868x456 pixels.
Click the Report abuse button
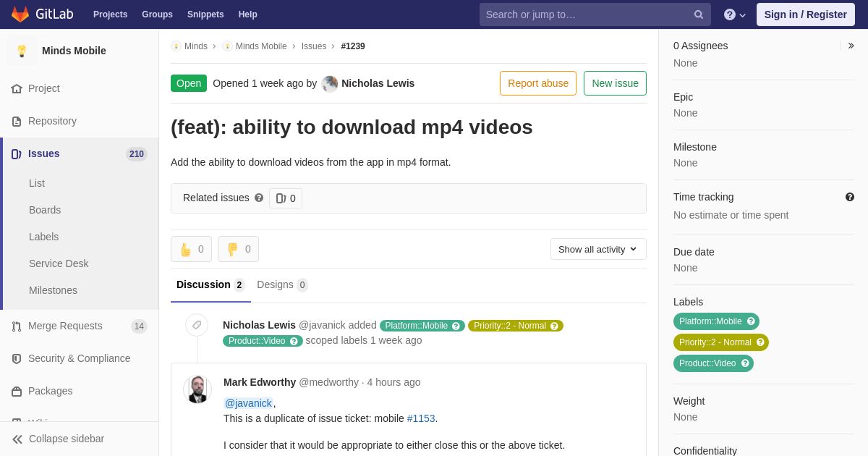point(537,83)
